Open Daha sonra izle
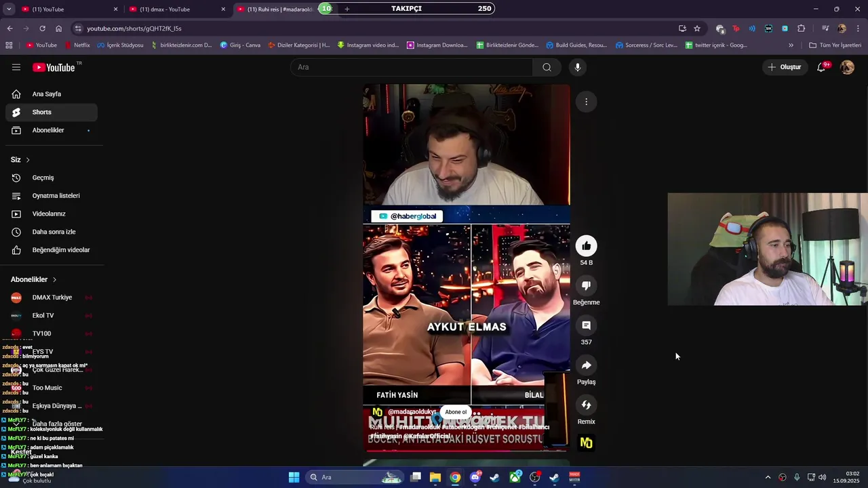Screen dimensions: 868x488 52,232
